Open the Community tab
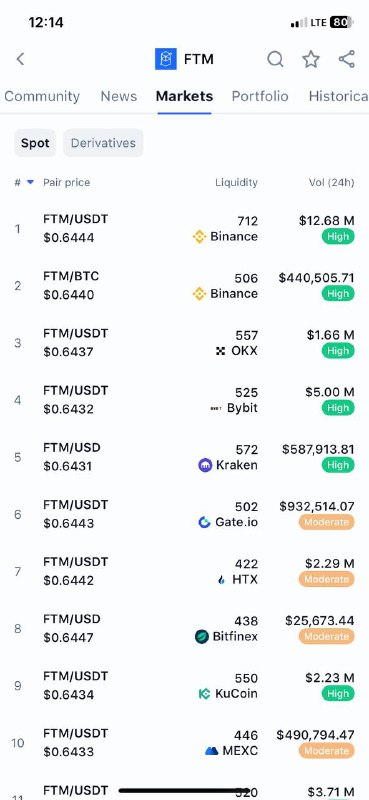This screenshot has height=800, width=369. (x=42, y=96)
